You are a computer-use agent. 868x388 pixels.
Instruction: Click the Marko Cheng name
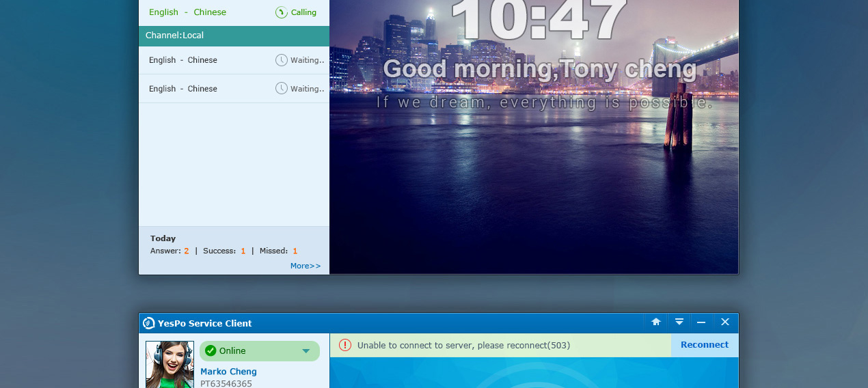(x=228, y=372)
